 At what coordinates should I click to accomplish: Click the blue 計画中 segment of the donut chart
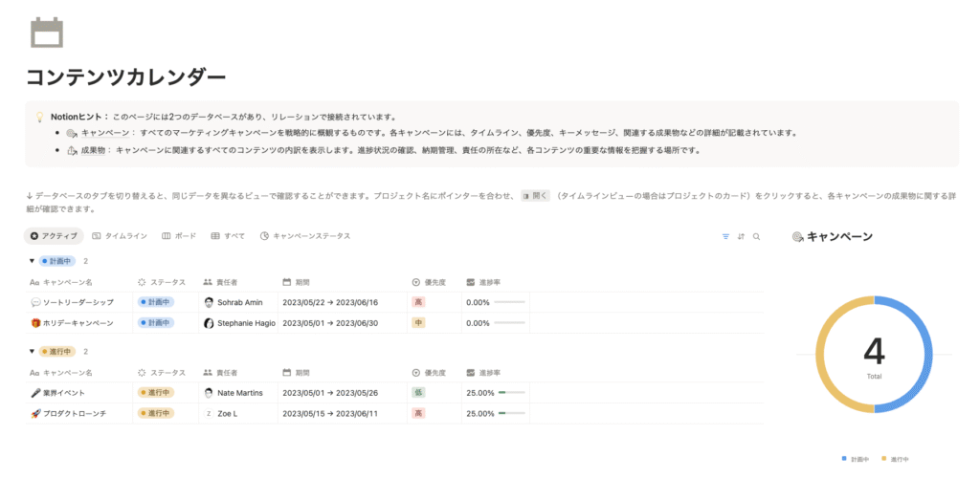(928, 354)
